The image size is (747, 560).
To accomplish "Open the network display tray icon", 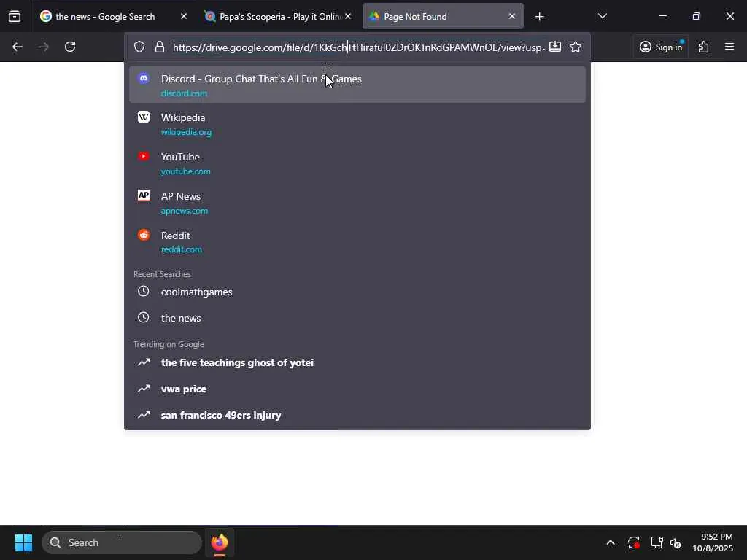I will pos(657,542).
